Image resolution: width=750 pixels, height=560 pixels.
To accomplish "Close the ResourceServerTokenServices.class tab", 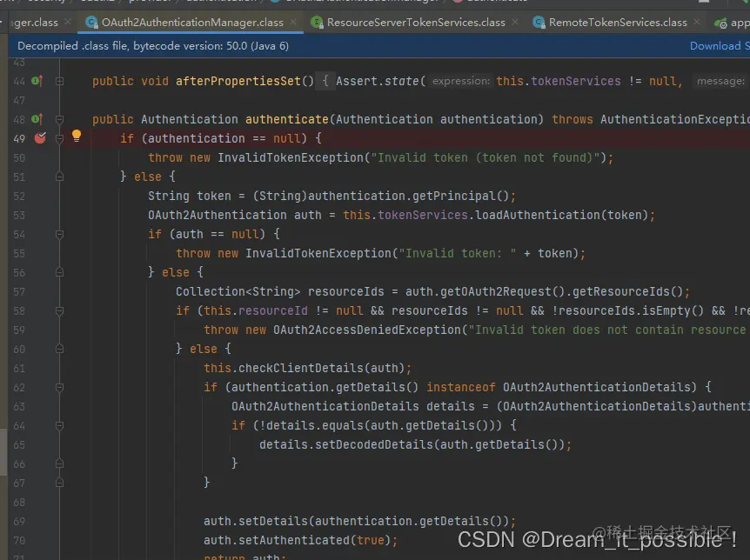I will point(515,22).
